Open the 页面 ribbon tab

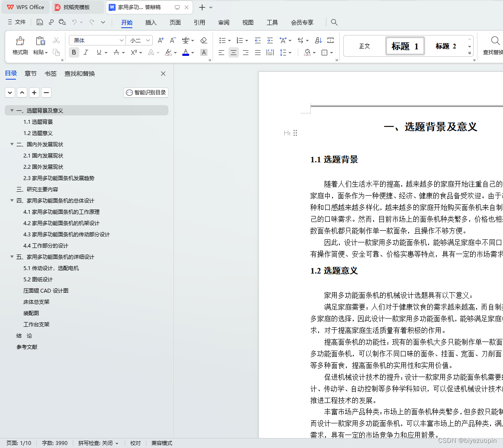pos(175,23)
